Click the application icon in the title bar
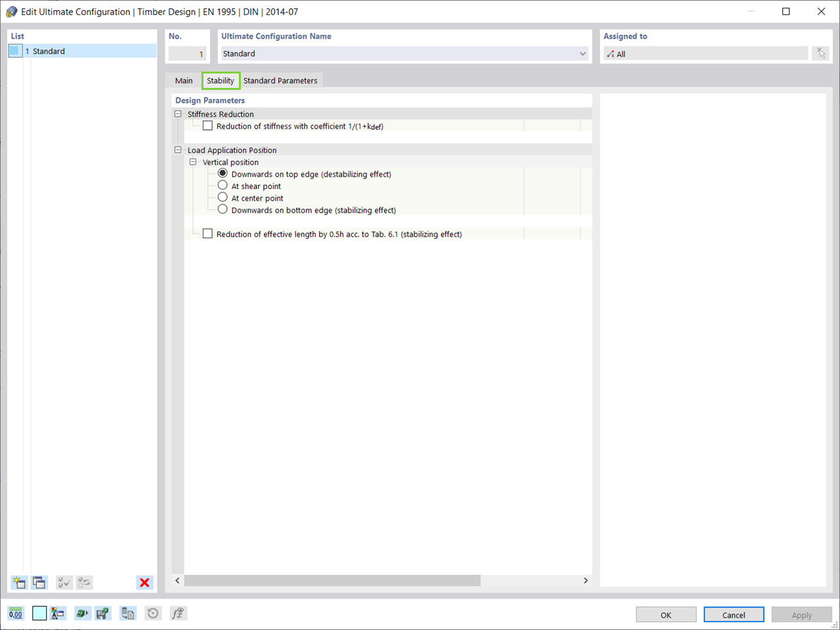 point(11,12)
